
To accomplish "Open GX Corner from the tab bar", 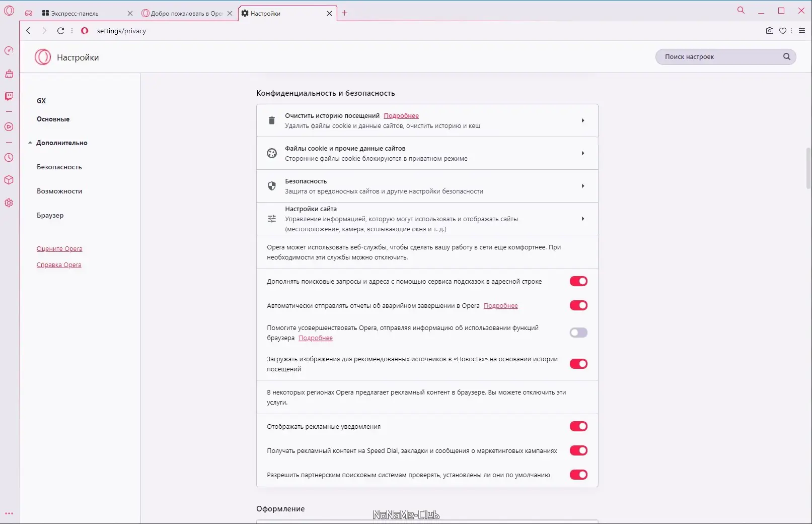I will tap(29, 13).
